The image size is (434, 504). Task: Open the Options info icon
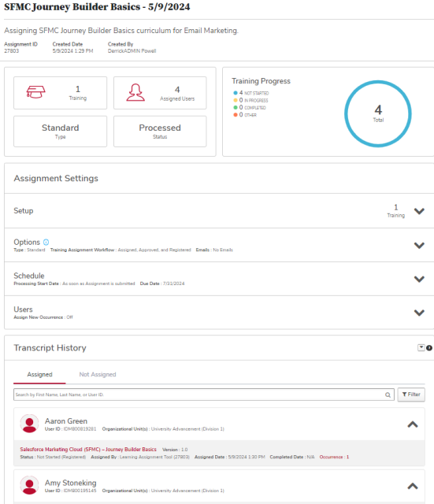coord(46,242)
